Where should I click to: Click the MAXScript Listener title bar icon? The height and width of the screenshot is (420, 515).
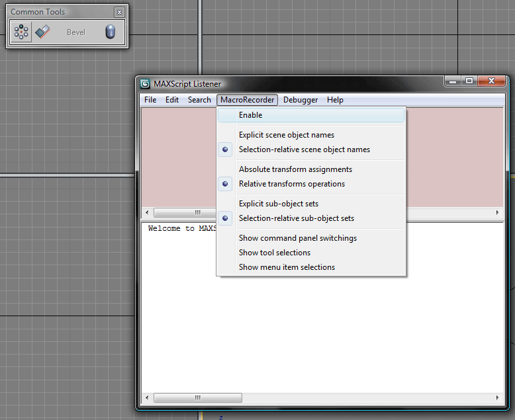click(145, 84)
